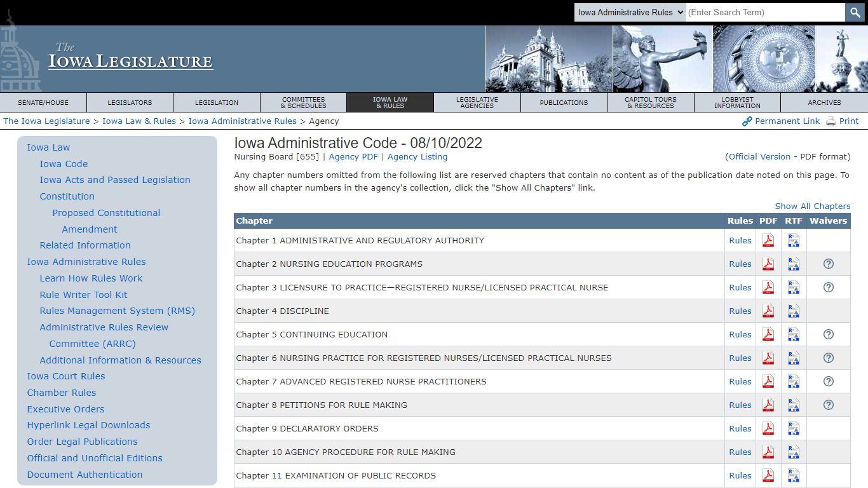
Task: Open Iowa Acts and Passed Legislation
Action: (115, 180)
